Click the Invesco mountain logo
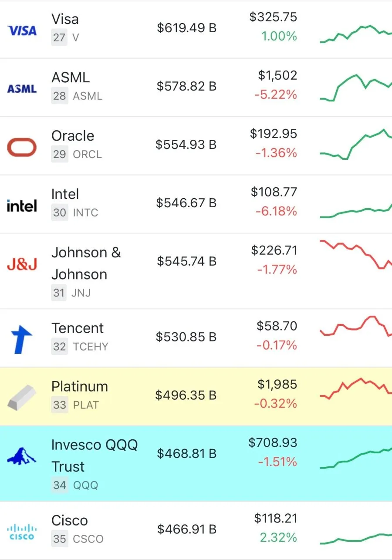This screenshot has height=560, width=392. click(22, 456)
